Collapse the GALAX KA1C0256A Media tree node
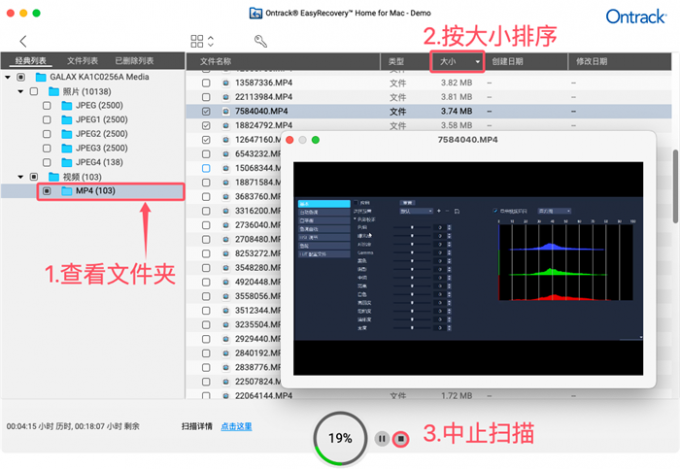The width and height of the screenshot is (680, 469). [x=8, y=77]
